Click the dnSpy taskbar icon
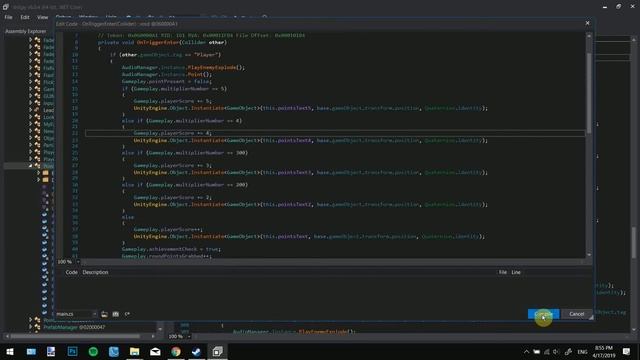This screenshot has width=640, height=360. click(x=217, y=351)
